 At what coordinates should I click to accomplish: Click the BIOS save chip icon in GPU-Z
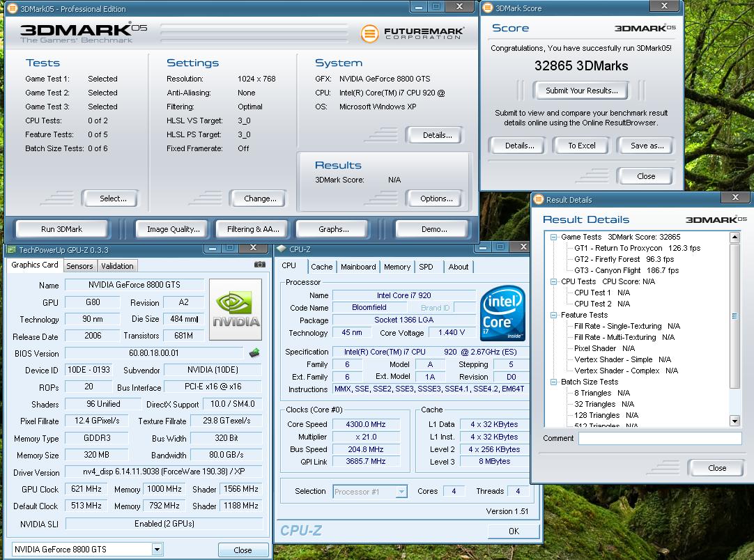click(254, 353)
